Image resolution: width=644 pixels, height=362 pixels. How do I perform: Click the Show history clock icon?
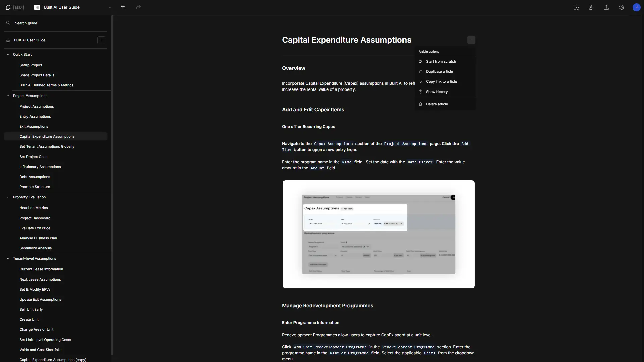420,92
